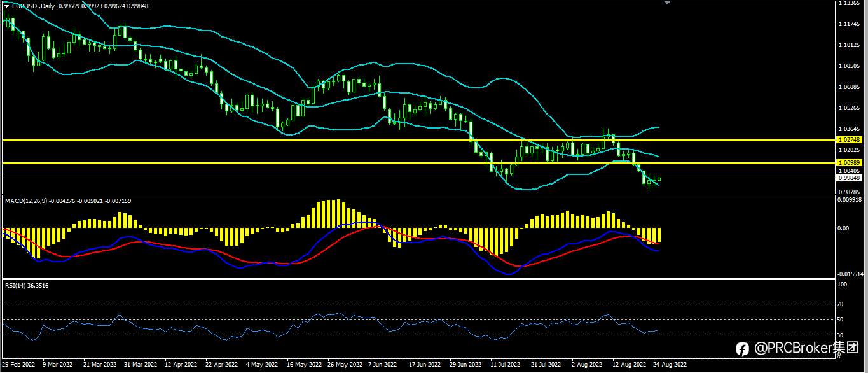
Task: Click the RSI(14) 36.3516 indicator label
Action: [27, 286]
